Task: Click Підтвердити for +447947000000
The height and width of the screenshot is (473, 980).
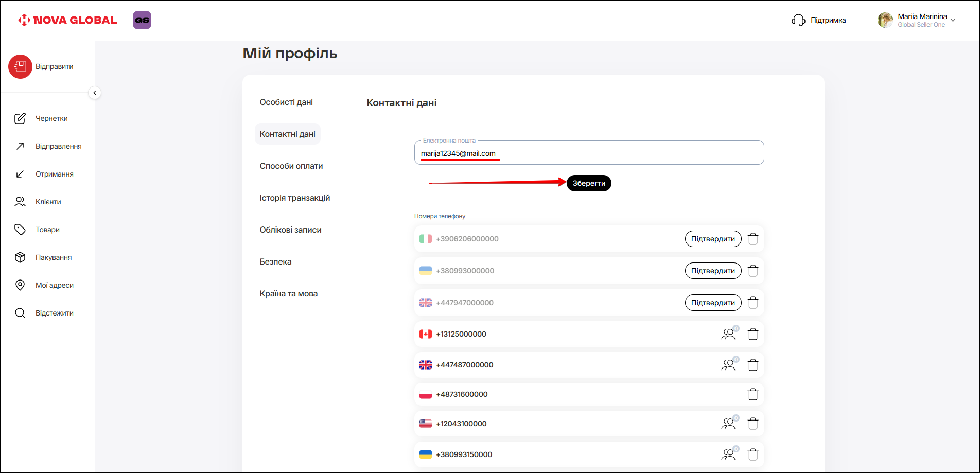Action: pyautogui.click(x=713, y=303)
